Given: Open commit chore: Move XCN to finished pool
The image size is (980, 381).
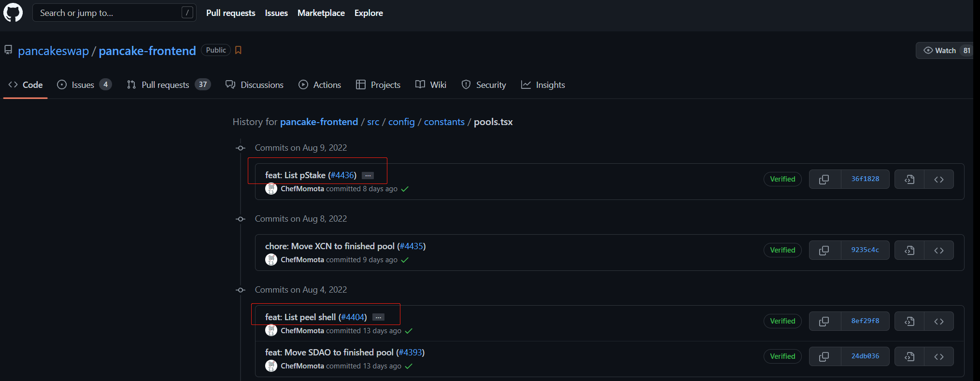Looking at the screenshot, I should coord(330,246).
